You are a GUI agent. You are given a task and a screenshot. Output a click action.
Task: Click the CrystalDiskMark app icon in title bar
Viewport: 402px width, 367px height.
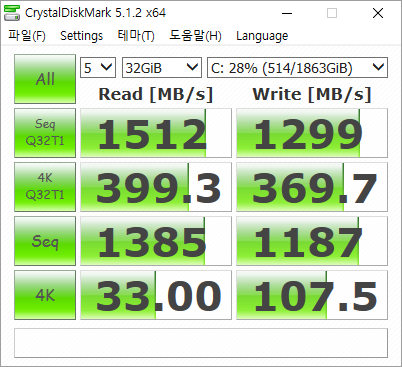pos(12,13)
